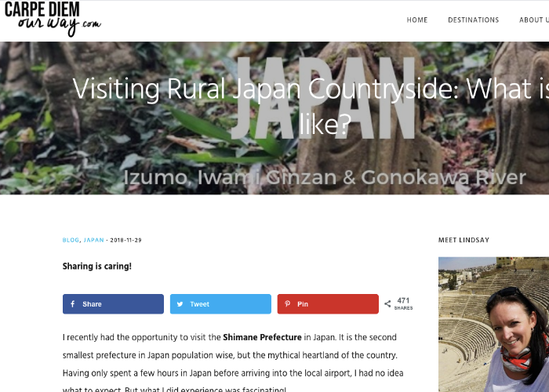Pin this article to Pinterest
549x392 pixels.
328,304
